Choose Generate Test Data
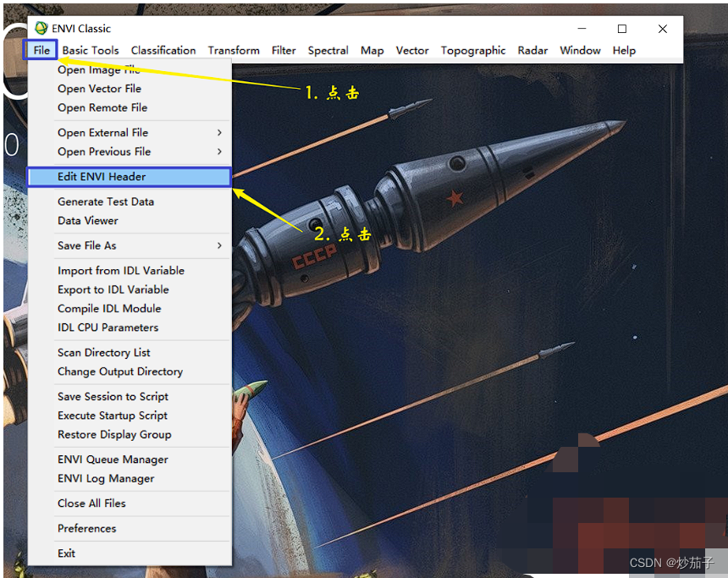The image size is (728, 578). point(129,202)
